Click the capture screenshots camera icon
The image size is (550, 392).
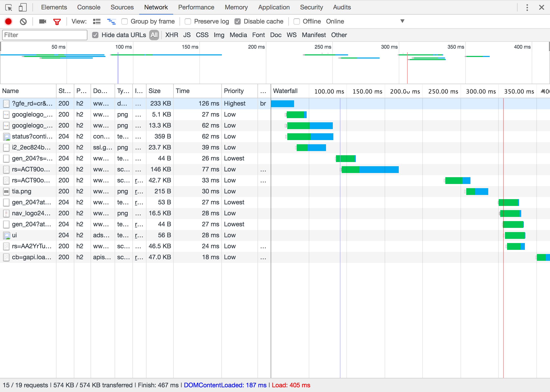click(x=42, y=21)
